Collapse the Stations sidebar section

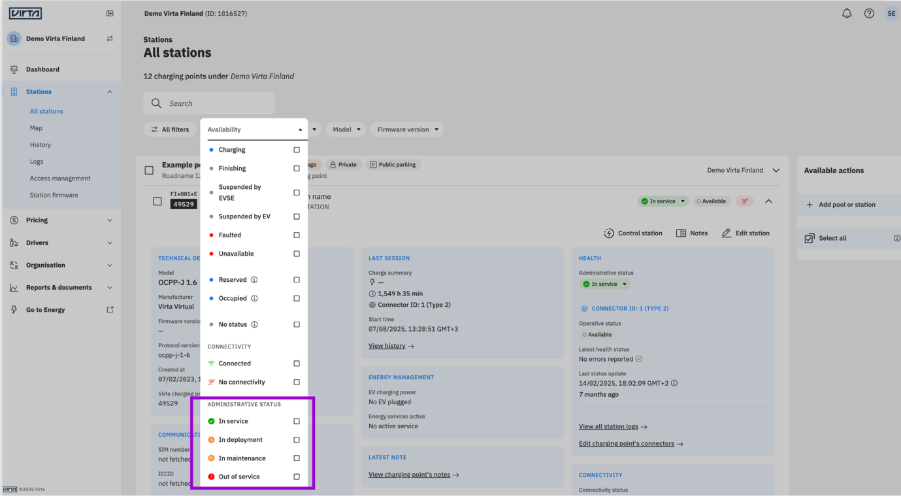point(109,92)
